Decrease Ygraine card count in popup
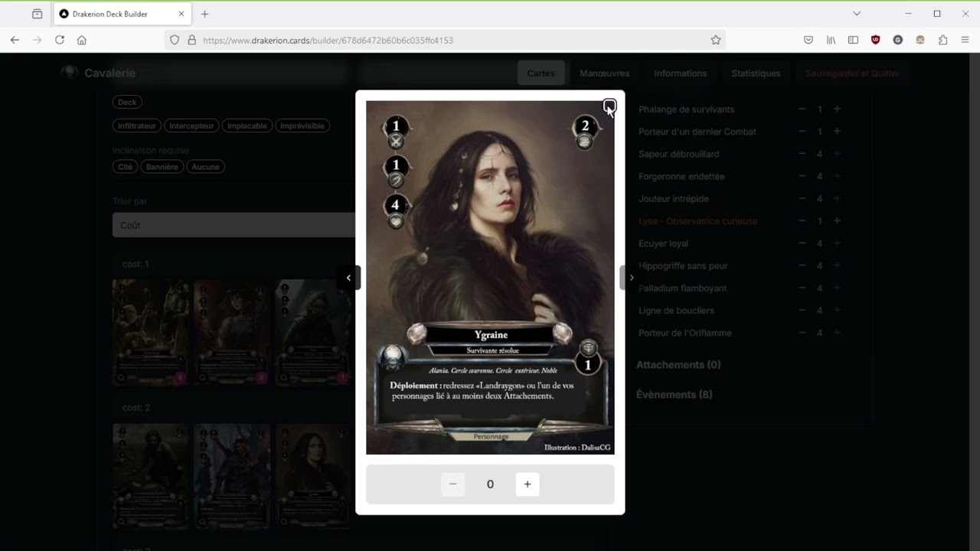The height and width of the screenshot is (551, 980). [x=452, y=484]
